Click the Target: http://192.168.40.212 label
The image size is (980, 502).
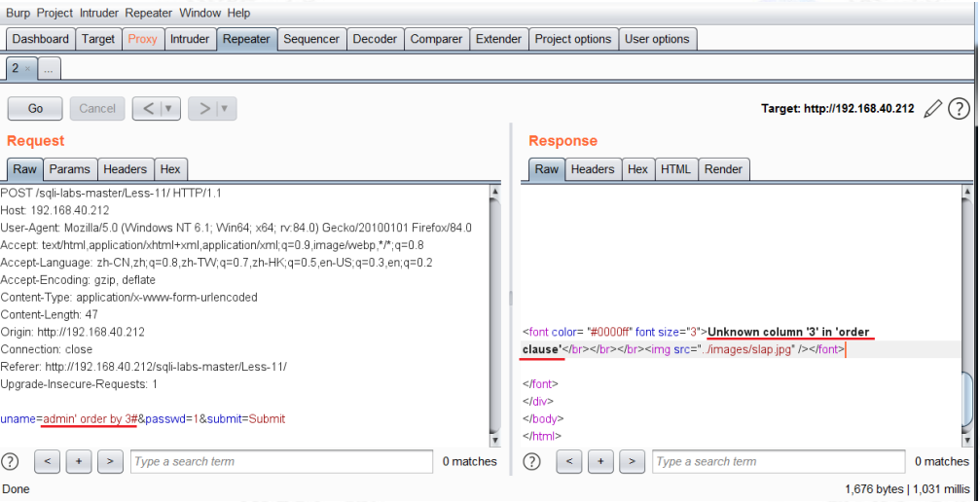(x=838, y=109)
